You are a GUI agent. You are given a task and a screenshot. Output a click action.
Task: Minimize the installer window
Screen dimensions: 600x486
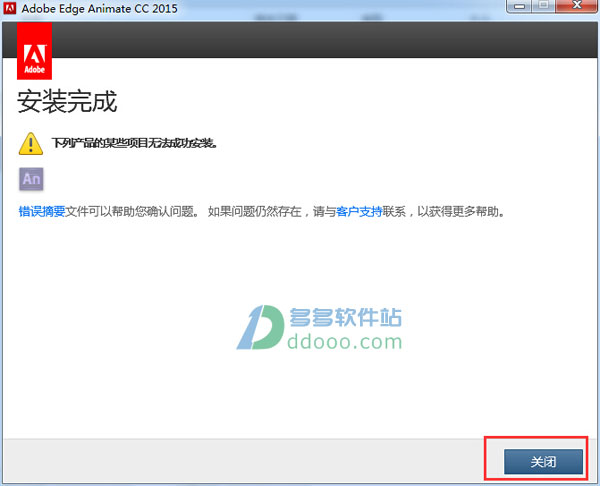click(x=519, y=6)
